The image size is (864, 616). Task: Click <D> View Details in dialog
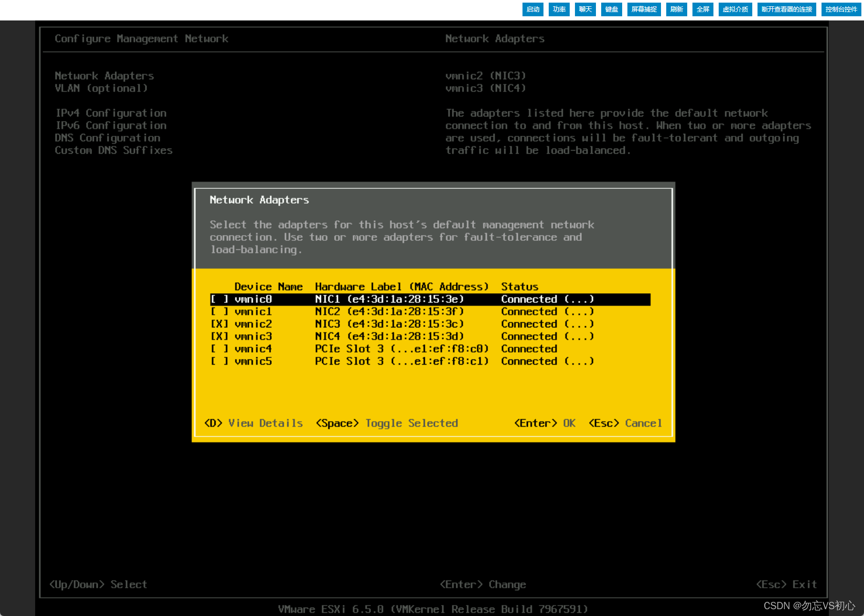pyautogui.click(x=253, y=423)
